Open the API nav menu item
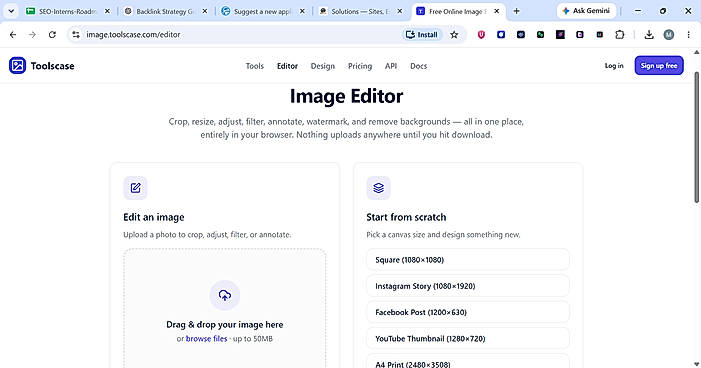 [x=391, y=66]
